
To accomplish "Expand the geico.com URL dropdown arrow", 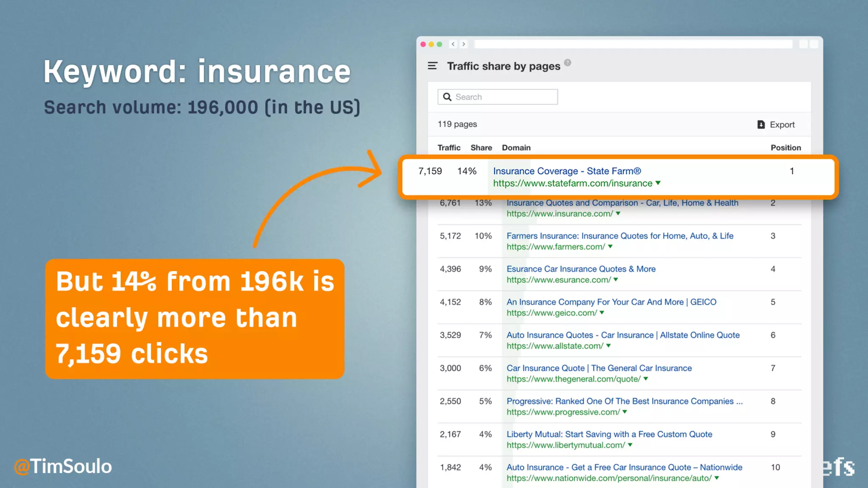I will pyautogui.click(x=602, y=313).
